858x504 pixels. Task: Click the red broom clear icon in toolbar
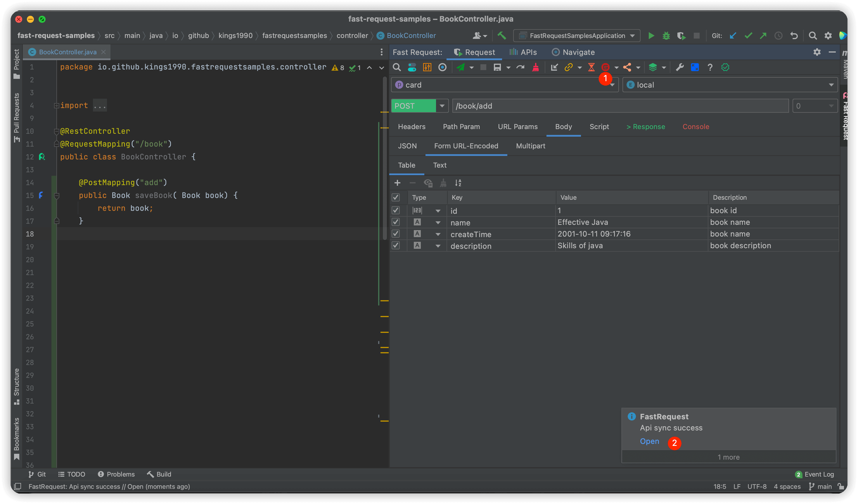pyautogui.click(x=536, y=67)
